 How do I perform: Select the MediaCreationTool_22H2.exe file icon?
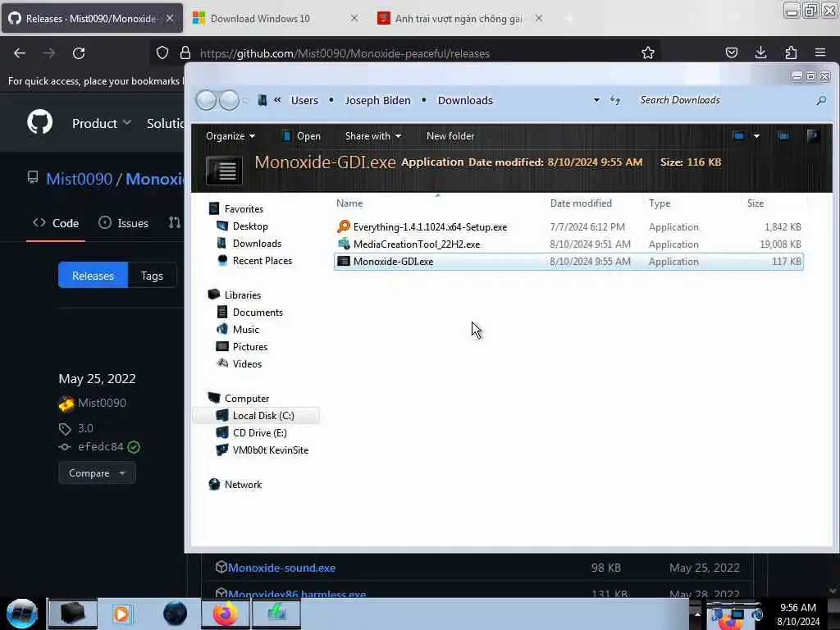[344, 244]
